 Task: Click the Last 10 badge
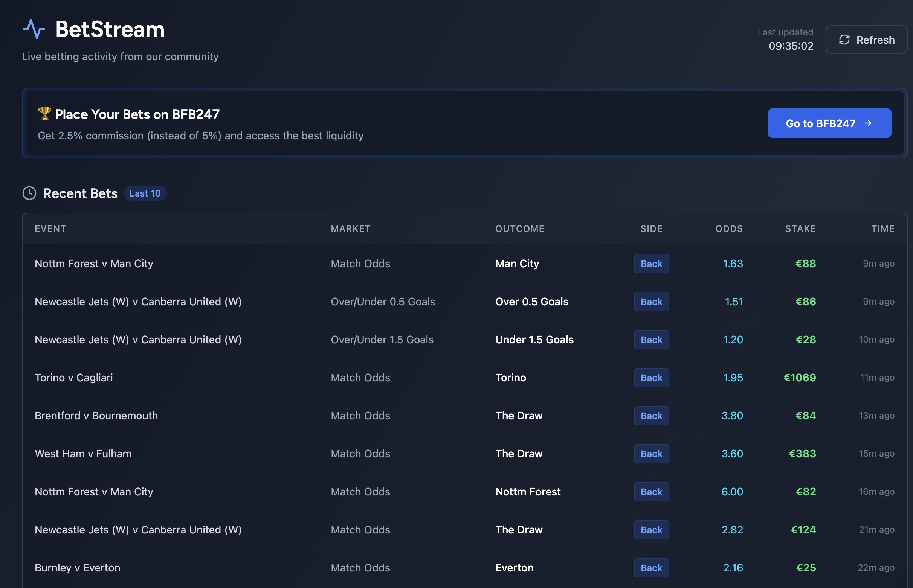[145, 193]
